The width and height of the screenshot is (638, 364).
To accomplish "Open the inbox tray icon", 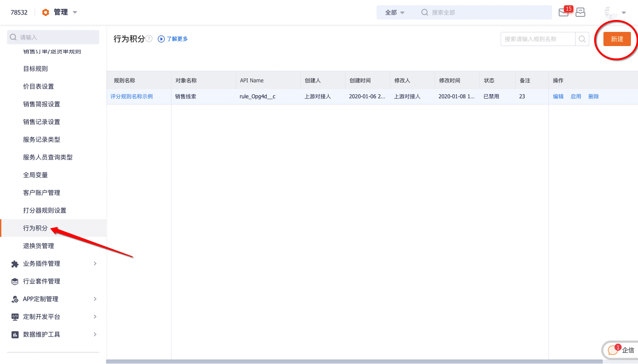I will [x=580, y=12].
